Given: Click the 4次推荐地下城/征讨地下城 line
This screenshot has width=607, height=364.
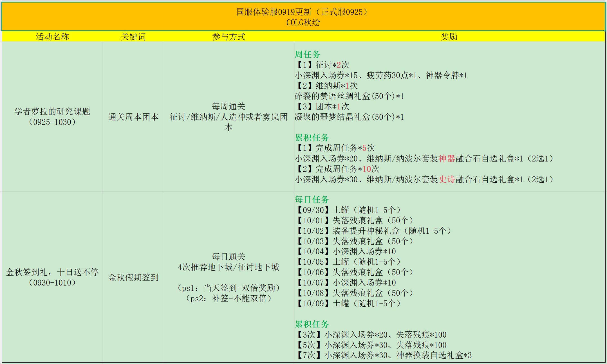Looking at the screenshot, I should pyautogui.click(x=229, y=267).
